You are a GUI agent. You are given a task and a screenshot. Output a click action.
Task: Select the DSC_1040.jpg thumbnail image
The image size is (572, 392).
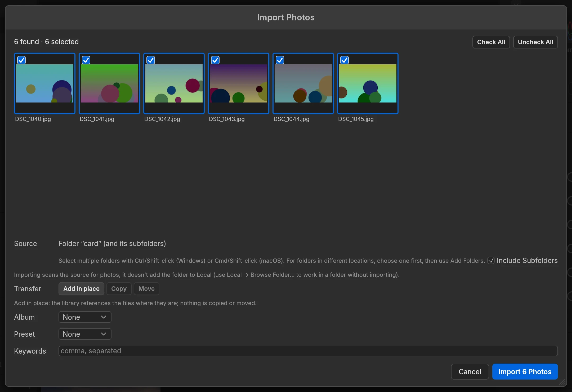tap(45, 83)
